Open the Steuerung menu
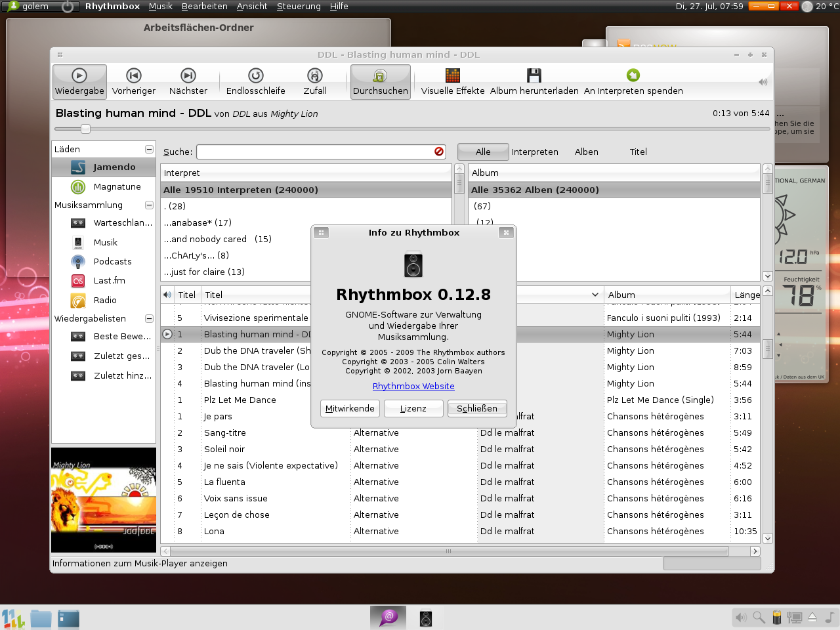 point(299,7)
